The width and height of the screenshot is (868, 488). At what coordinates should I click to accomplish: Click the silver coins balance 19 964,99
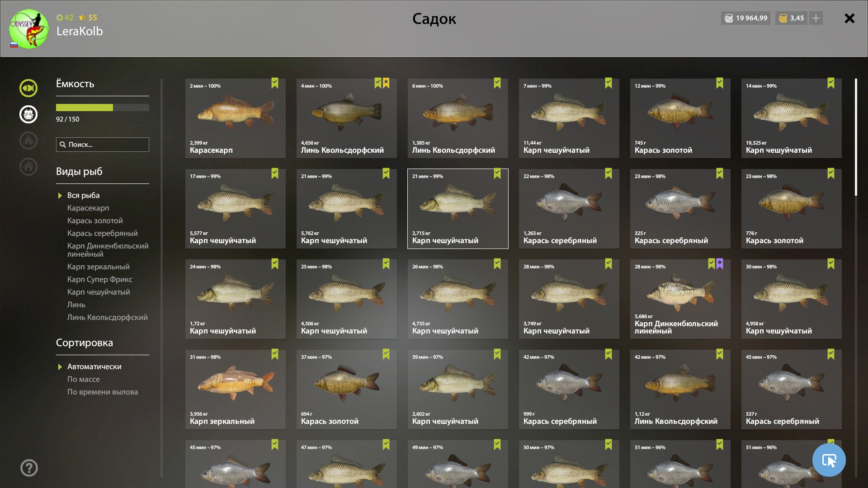[745, 18]
